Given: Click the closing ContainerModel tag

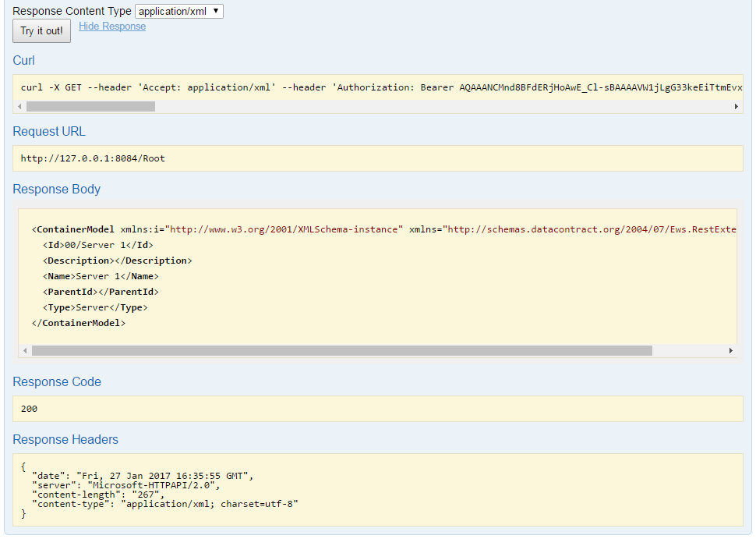Looking at the screenshot, I should tap(79, 323).
